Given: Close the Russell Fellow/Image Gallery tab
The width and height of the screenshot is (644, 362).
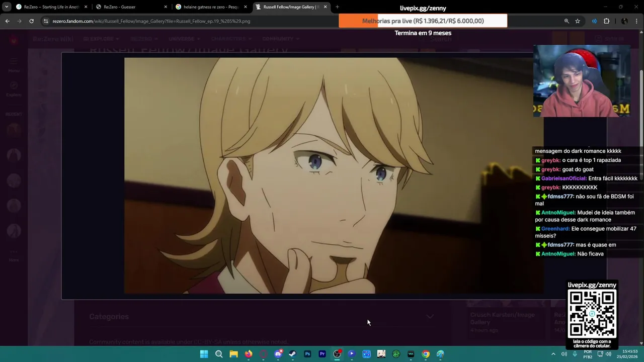Looking at the screenshot, I should coord(325,7).
